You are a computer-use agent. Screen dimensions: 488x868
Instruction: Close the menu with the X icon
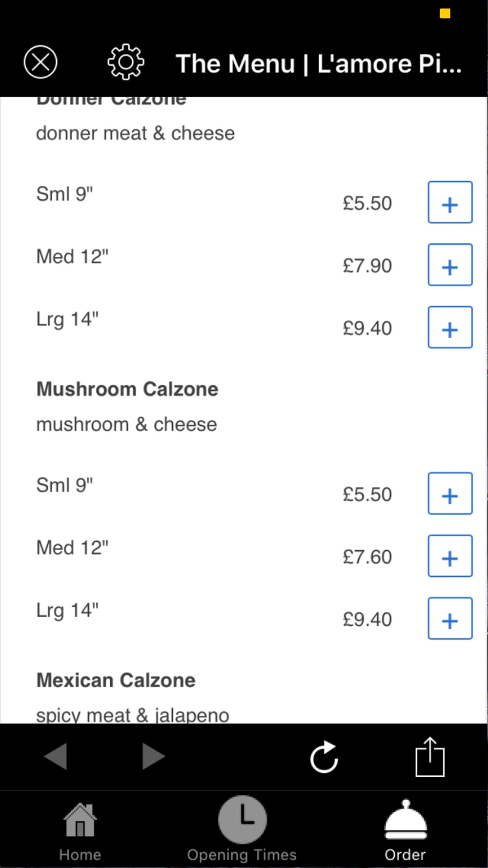click(41, 62)
